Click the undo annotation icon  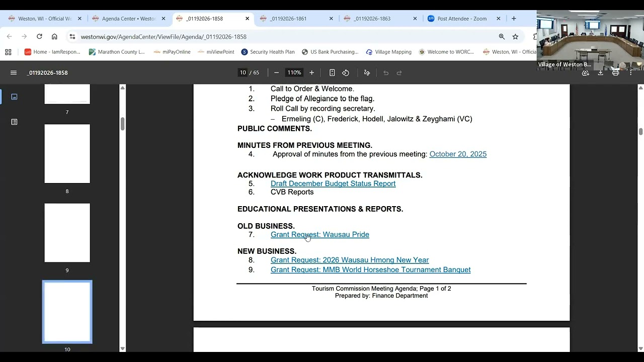[x=386, y=73]
